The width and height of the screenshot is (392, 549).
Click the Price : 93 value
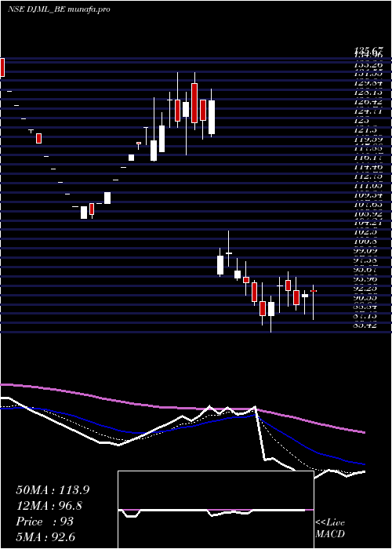pos(45,522)
